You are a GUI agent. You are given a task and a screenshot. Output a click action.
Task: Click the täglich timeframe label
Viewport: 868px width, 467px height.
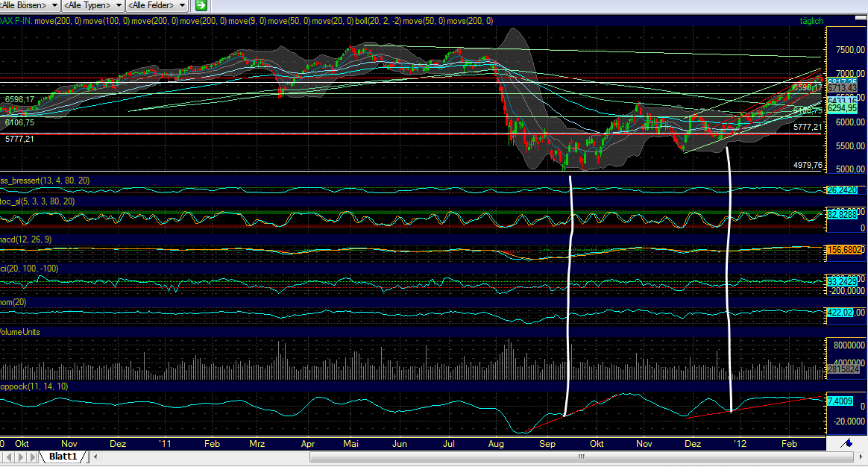(x=811, y=21)
